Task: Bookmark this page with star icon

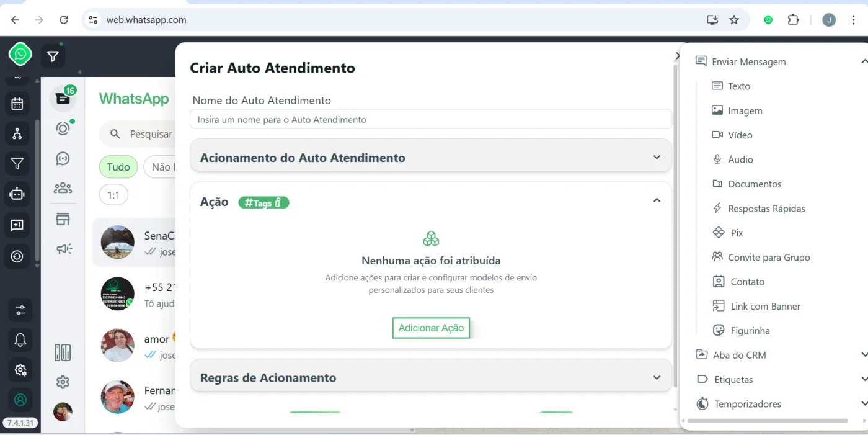Action: (734, 20)
